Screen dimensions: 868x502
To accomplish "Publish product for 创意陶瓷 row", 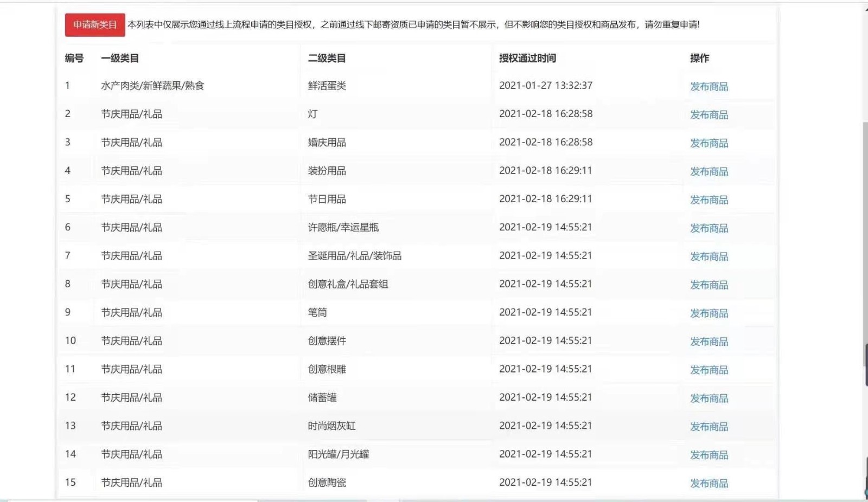I will 709,484.
